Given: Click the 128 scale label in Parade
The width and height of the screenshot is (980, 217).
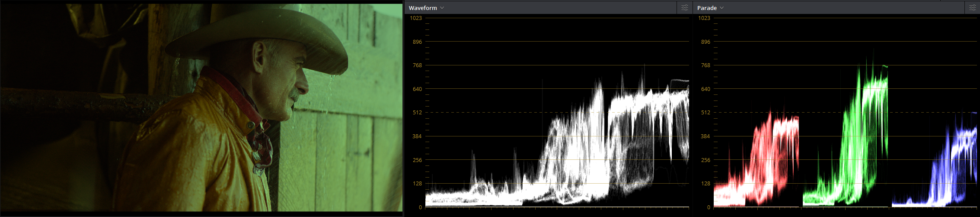Looking at the screenshot, I should pos(705,184).
